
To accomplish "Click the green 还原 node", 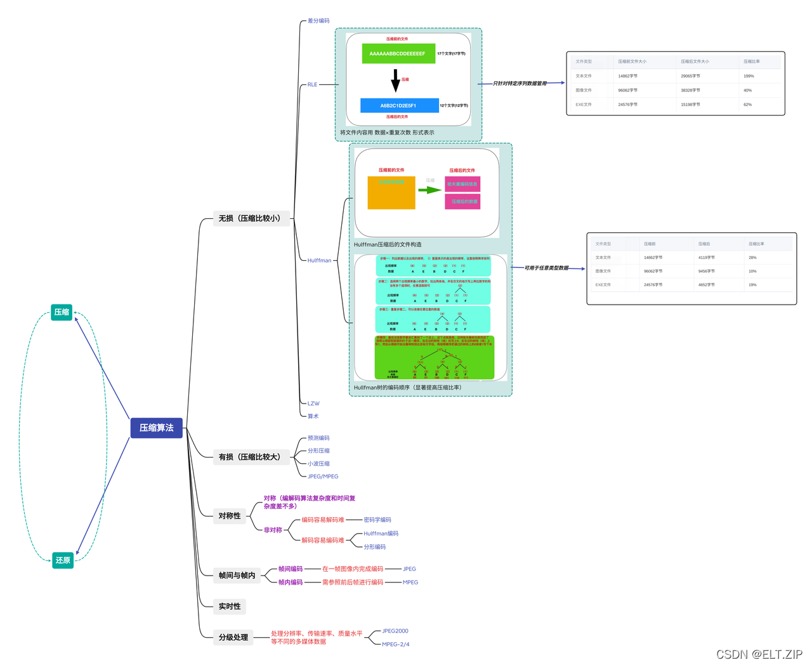I will pos(63,560).
